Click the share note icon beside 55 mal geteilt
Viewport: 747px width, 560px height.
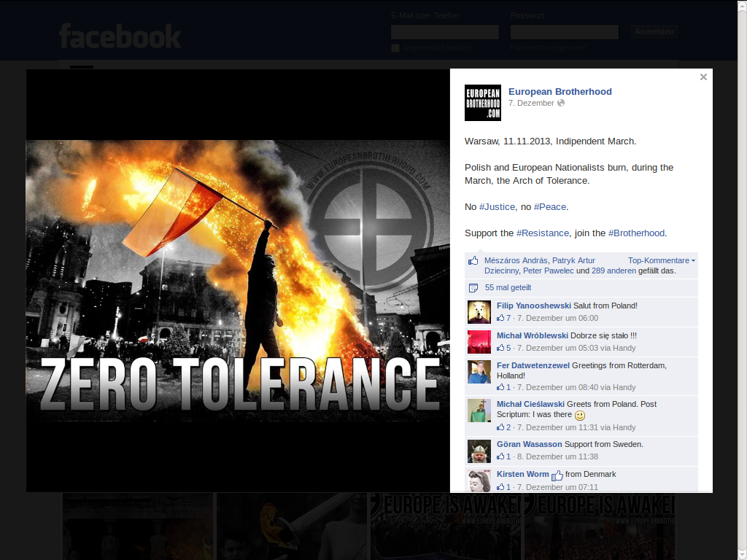(x=473, y=288)
